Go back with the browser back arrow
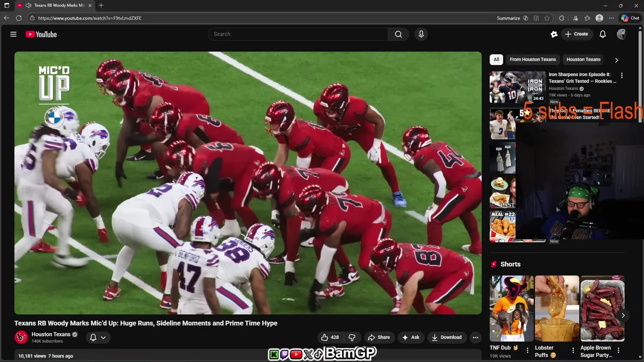The image size is (644, 362). tap(7, 18)
